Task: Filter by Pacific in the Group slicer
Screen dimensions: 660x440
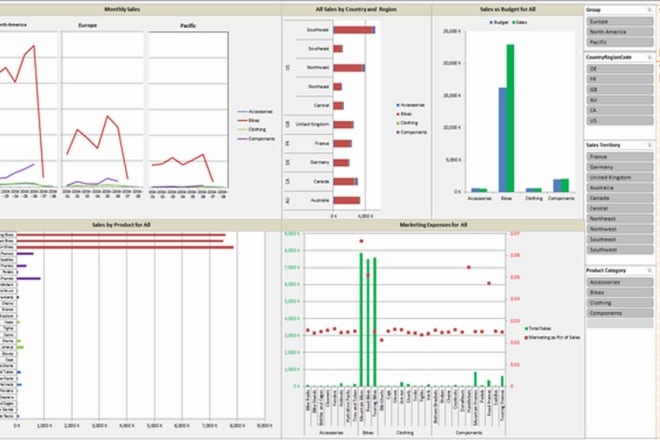Action: click(620, 42)
